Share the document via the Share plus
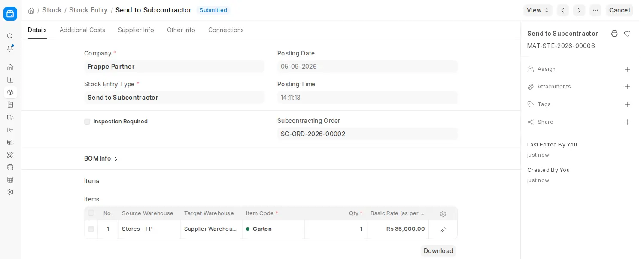 627,122
